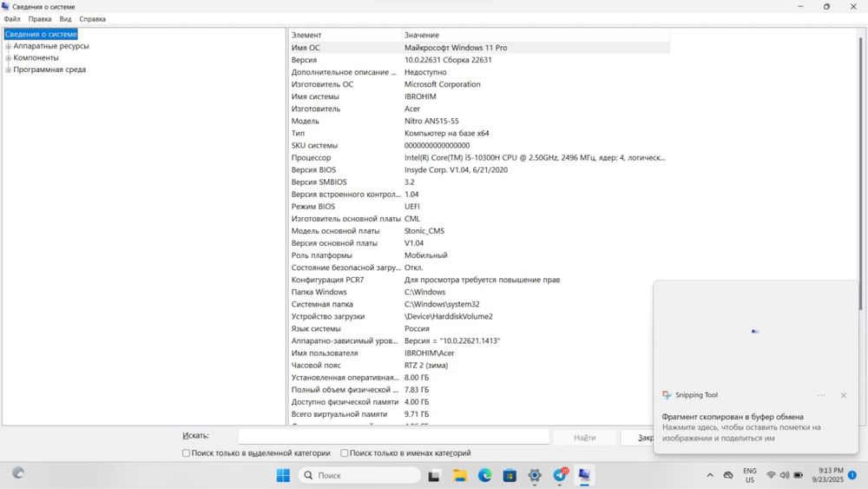The width and height of the screenshot is (868, 489).
Task: Select the Конфигурация PCR7 row
Action: tap(479, 280)
